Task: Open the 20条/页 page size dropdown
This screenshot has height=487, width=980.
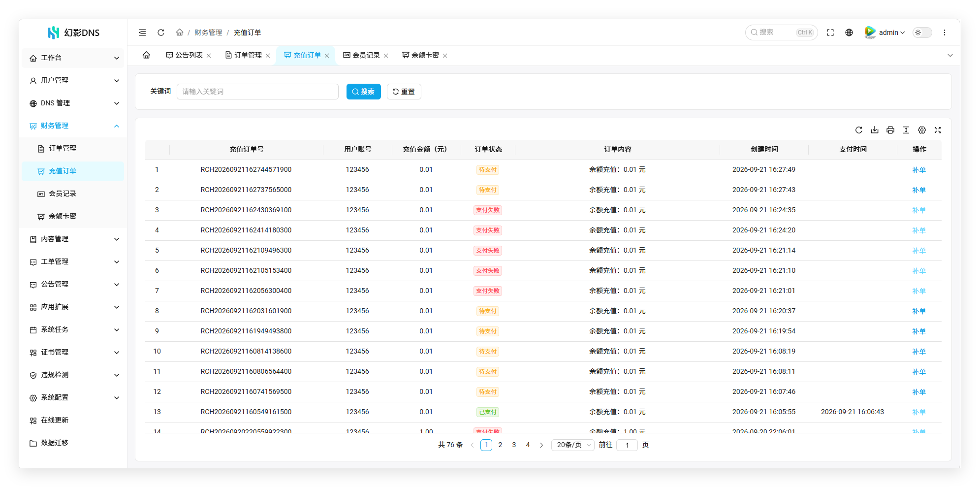Action: click(x=573, y=445)
